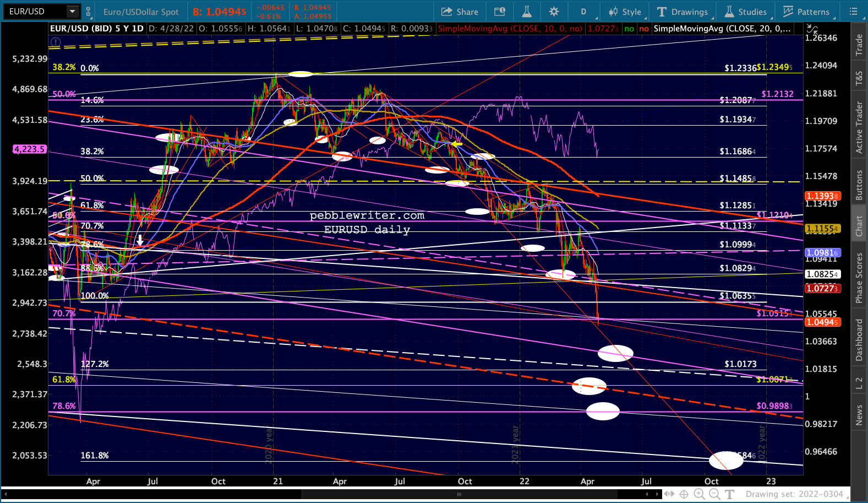Viewport: 868px width, 503px height.
Task: Click the chart alert exclamation icon
Action: click(55, 42)
